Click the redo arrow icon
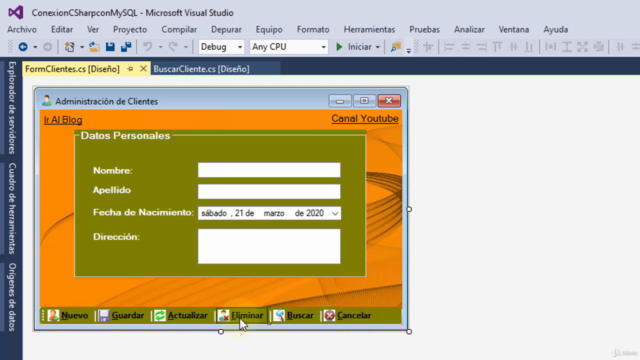This screenshot has height=360, width=640. [x=173, y=47]
